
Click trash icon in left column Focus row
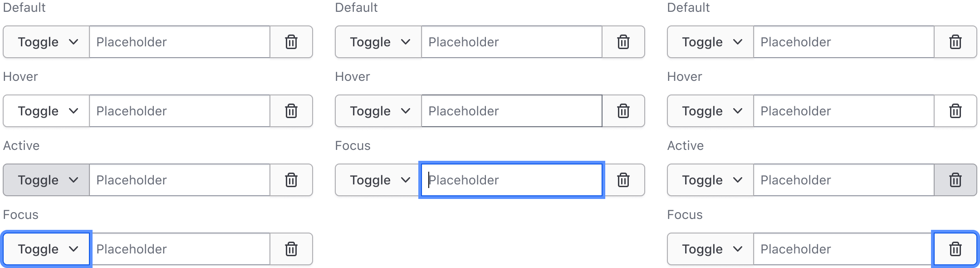coord(291,249)
